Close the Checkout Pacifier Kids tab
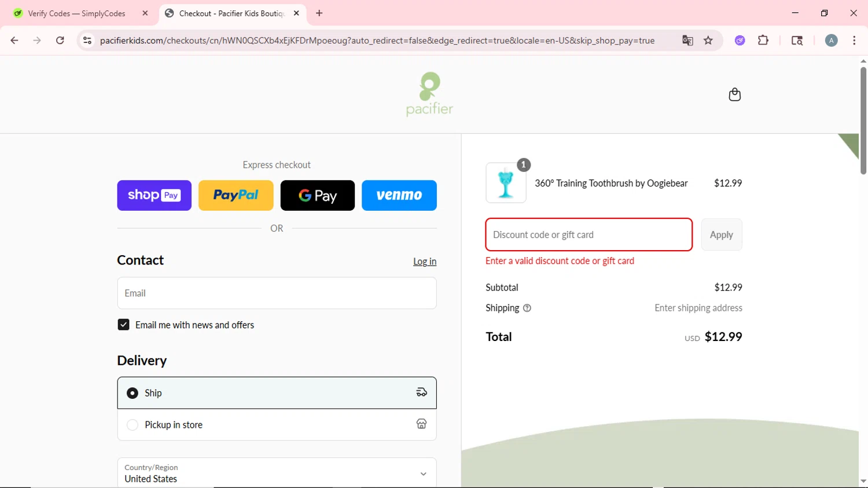The height and width of the screenshot is (488, 868). (296, 13)
